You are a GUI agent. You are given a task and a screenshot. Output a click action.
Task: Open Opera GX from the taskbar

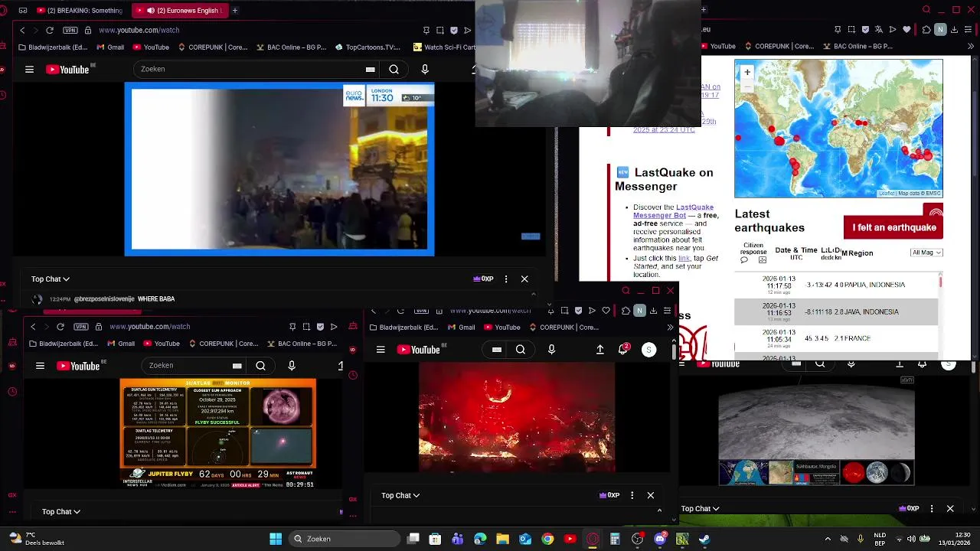593,539
